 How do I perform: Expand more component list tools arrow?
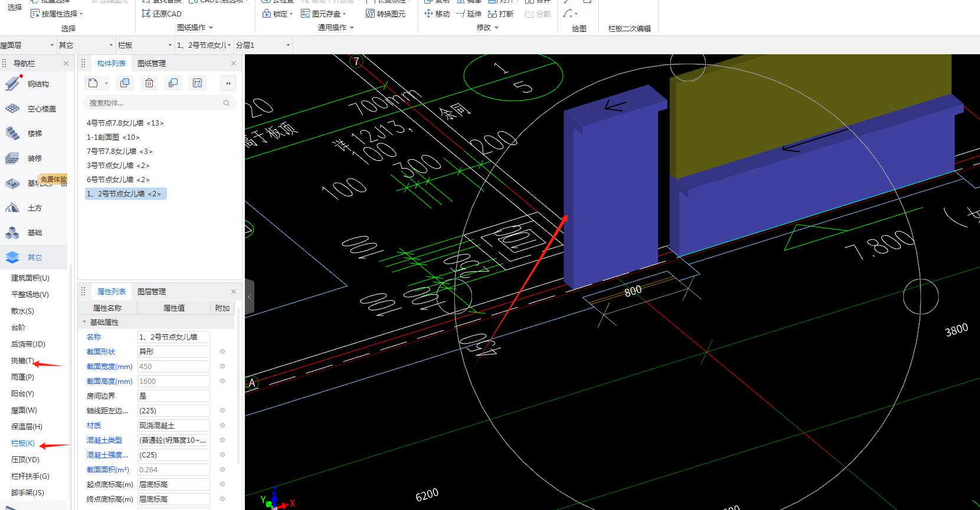click(x=228, y=83)
